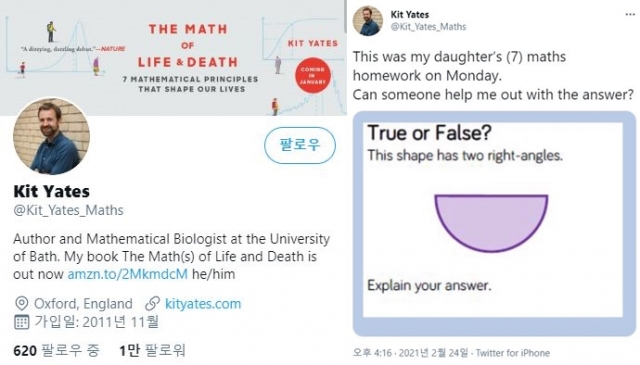Image resolution: width=640 pixels, height=365 pixels.
Task: Click the 팔로우 follow button
Action: tap(300, 145)
